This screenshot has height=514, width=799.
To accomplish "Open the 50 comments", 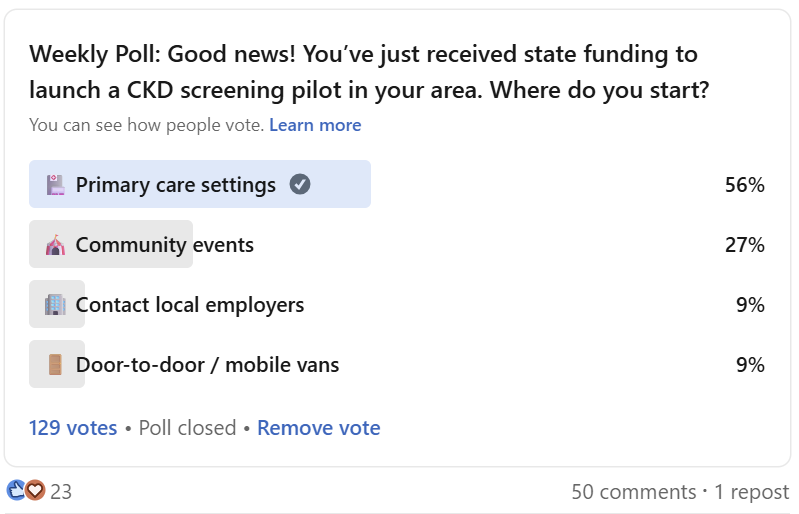I will tap(634, 492).
